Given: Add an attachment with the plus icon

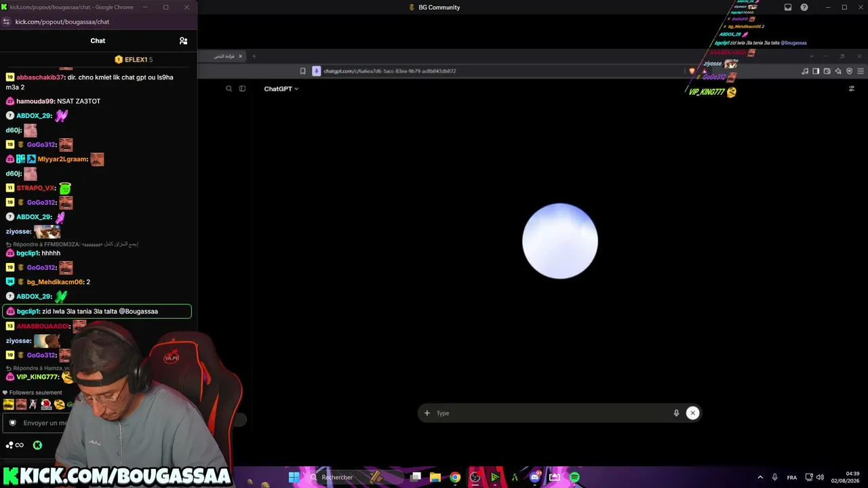Looking at the screenshot, I should (x=427, y=413).
